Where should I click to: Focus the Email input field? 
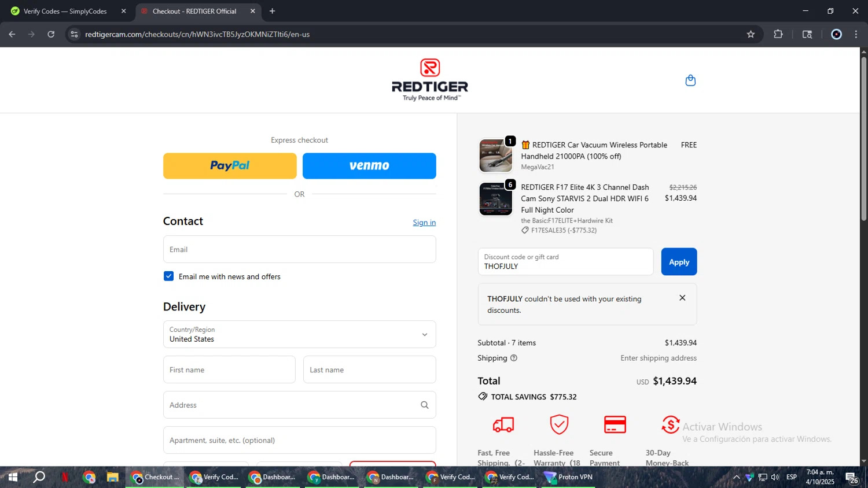click(x=299, y=249)
